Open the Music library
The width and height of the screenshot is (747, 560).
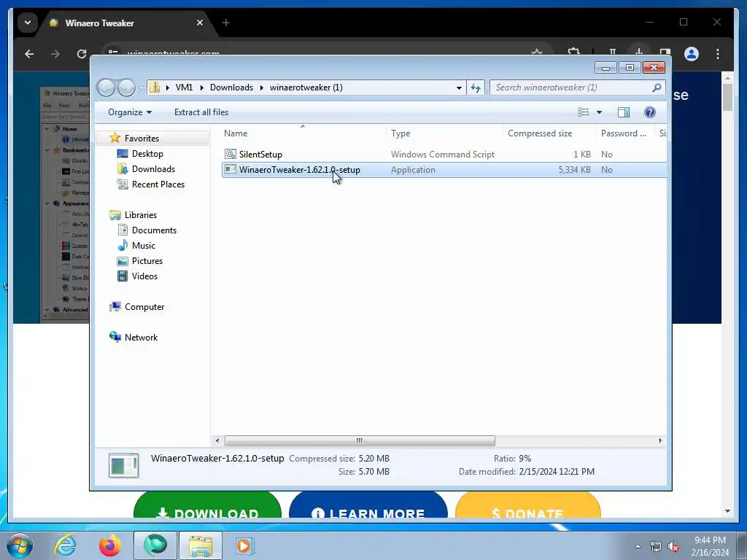pos(144,245)
